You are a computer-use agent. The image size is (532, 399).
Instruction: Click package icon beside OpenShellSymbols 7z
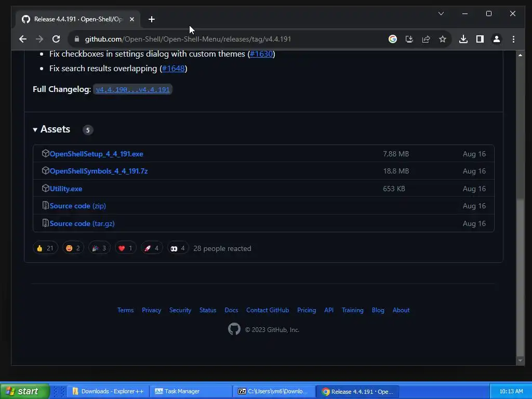[46, 170]
